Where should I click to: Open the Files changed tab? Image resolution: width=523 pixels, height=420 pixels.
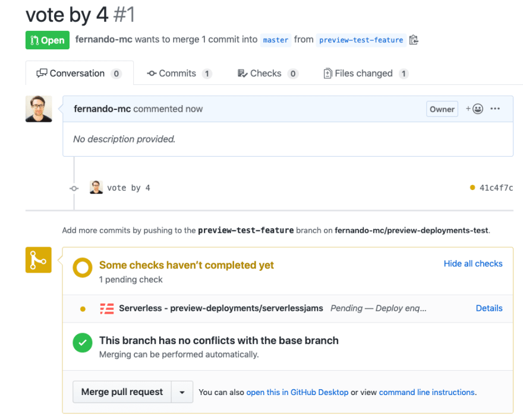pyautogui.click(x=366, y=73)
